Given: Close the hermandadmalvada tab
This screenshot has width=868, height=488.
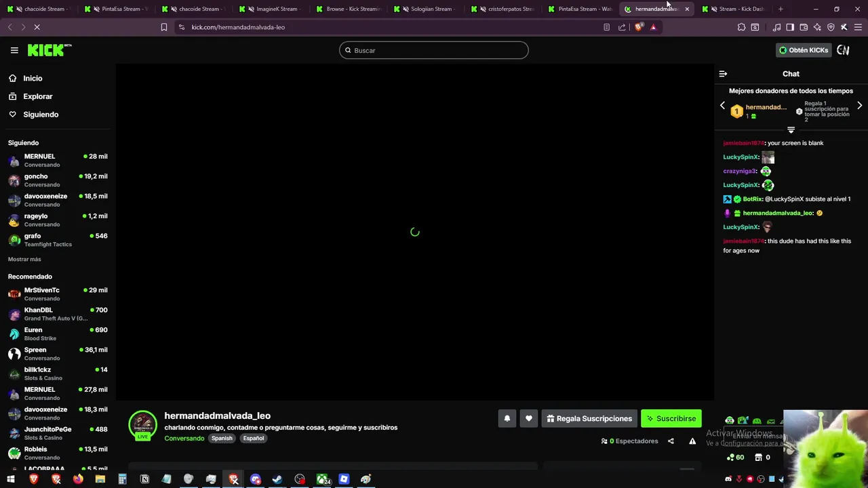Looking at the screenshot, I should tap(687, 9).
